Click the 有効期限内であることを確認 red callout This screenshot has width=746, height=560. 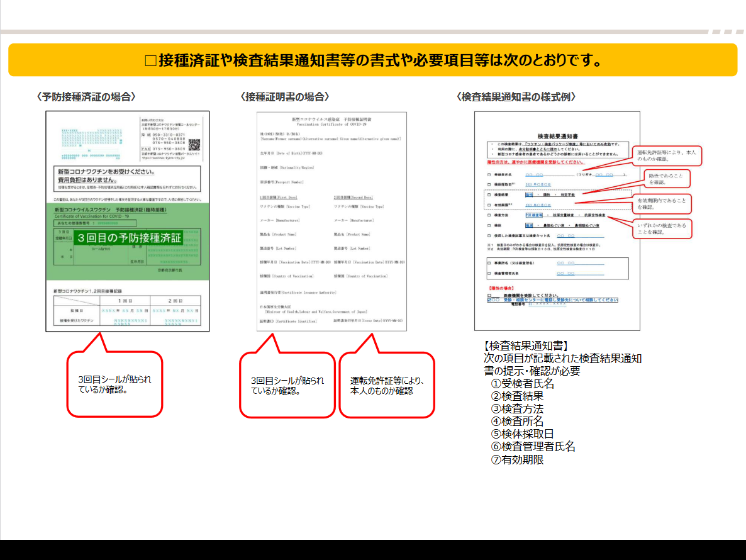point(662,204)
